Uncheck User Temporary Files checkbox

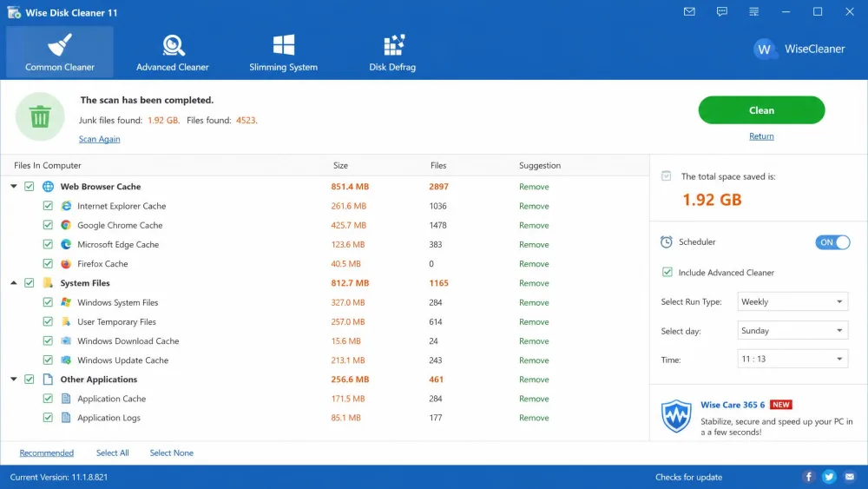(48, 321)
